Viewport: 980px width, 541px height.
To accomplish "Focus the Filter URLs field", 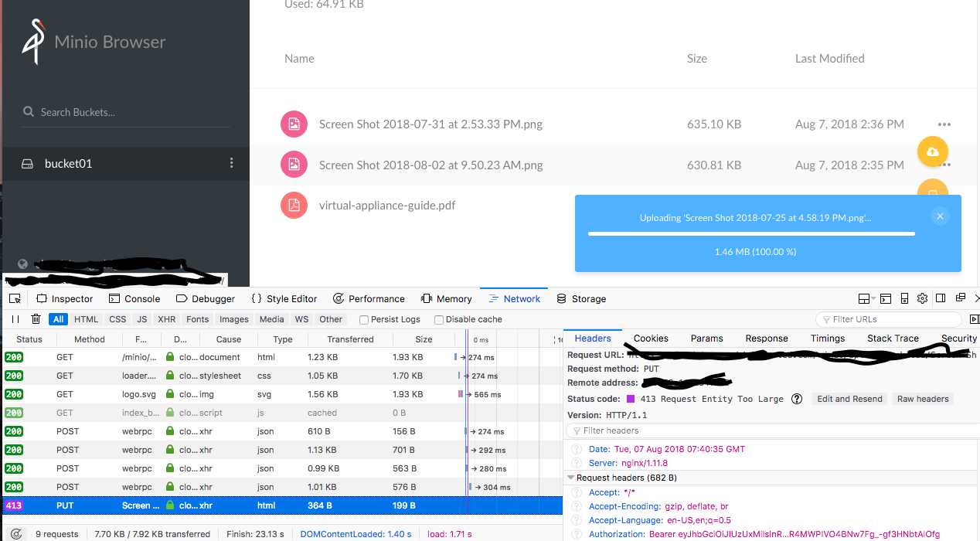I will pyautogui.click(x=889, y=319).
